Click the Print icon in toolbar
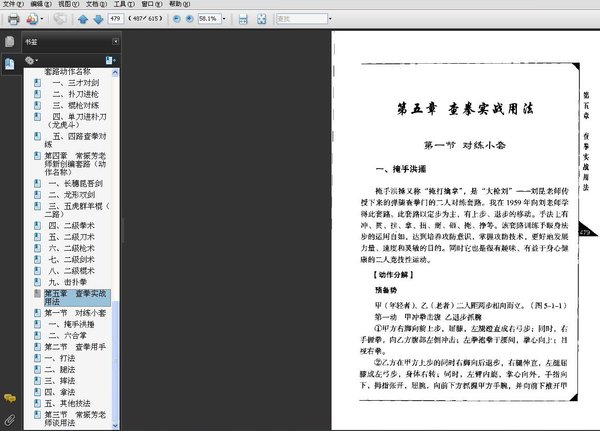Viewport: 600px width, 431px height. point(13,19)
